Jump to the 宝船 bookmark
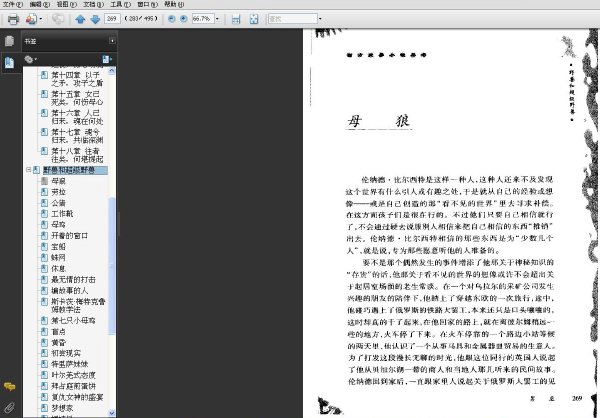Viewport: 600px width, 418px height. point(59,247)
